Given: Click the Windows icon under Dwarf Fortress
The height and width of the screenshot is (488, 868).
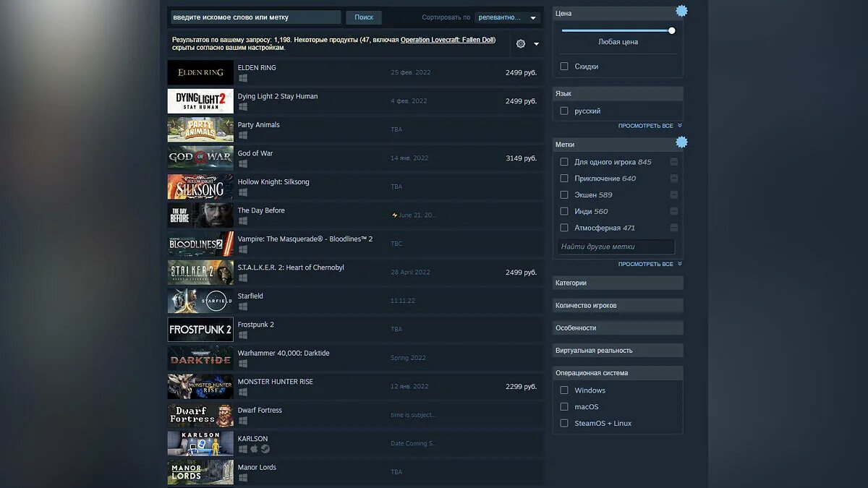Looking at the screenshot, I should (243, 421).
